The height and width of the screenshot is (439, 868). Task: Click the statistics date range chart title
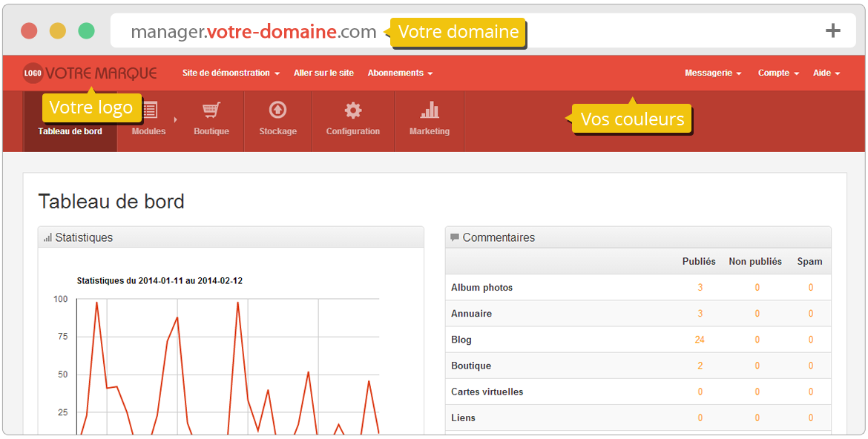pos(160,280)
